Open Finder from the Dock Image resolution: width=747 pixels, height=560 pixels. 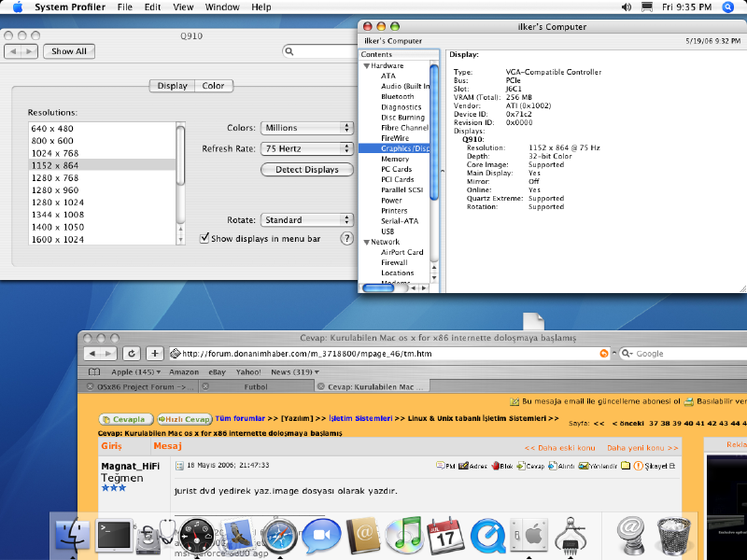coord(73,536)
